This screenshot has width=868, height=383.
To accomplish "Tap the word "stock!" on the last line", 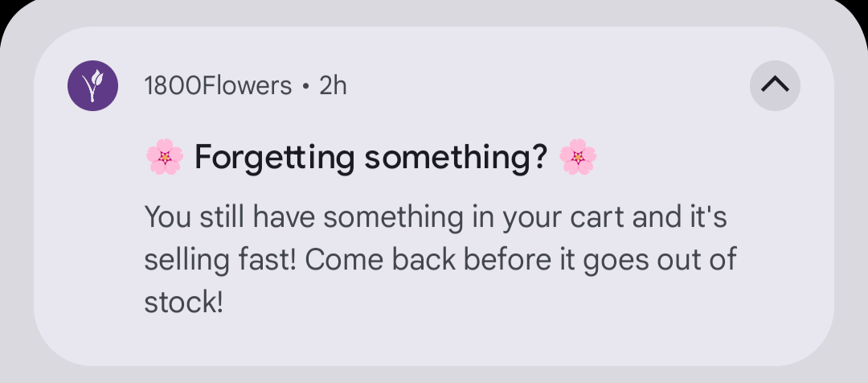I will pos(183,303).
